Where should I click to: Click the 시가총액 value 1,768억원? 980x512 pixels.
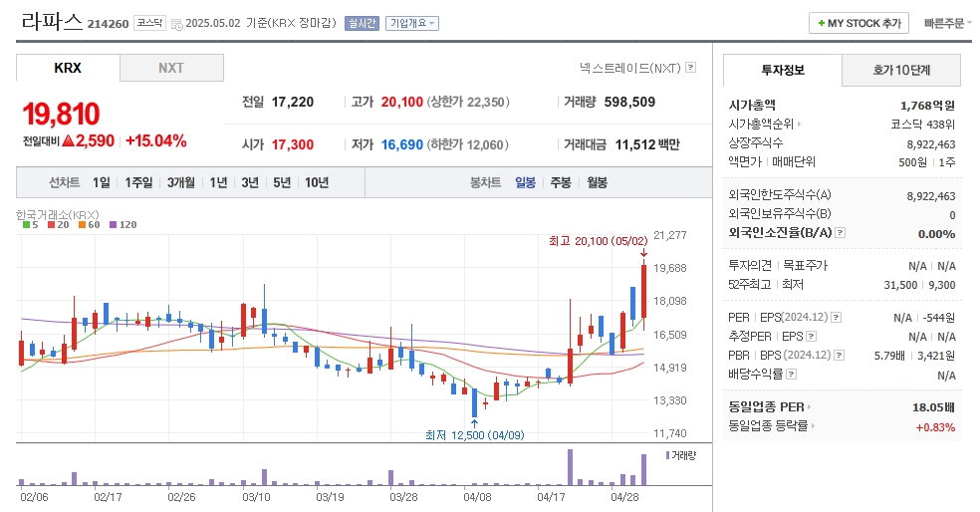pos(927,106)
